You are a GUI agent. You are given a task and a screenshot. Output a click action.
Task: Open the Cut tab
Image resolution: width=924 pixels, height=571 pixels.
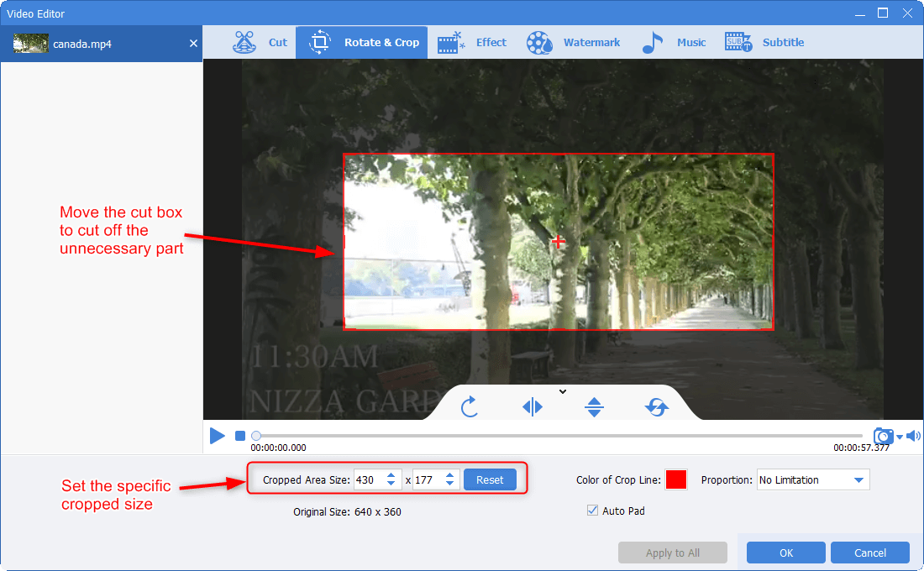click(260, 43)
